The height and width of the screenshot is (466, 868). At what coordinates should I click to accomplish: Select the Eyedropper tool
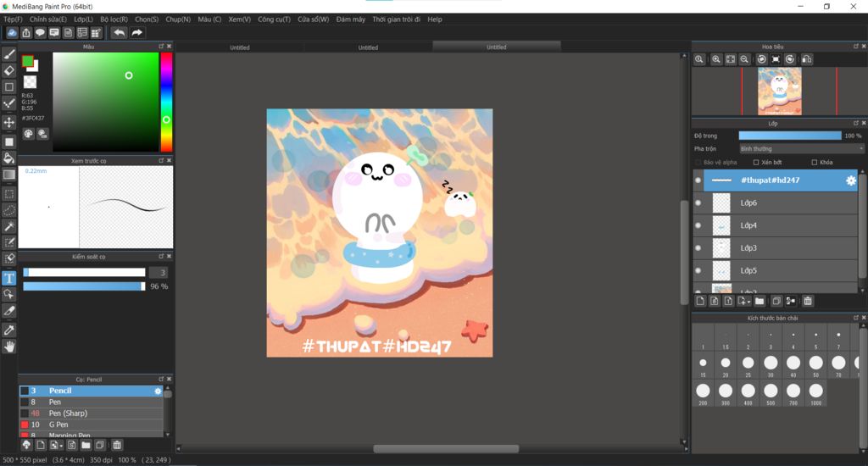coord(8,330)
